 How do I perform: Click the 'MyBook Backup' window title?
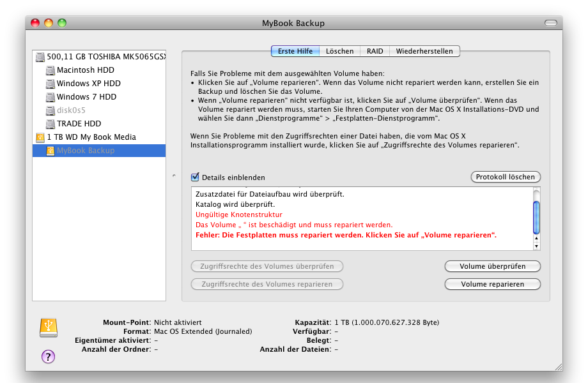[293, 23]
